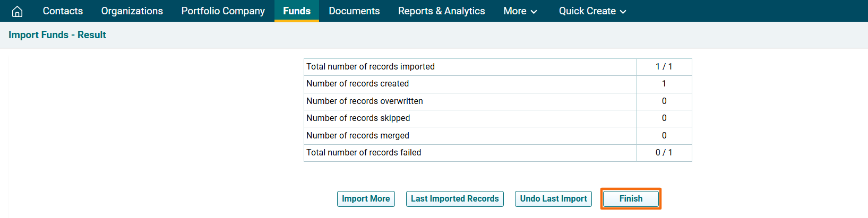
Task: Select the Total number of records imported row
Action: [x=371, y=67]
